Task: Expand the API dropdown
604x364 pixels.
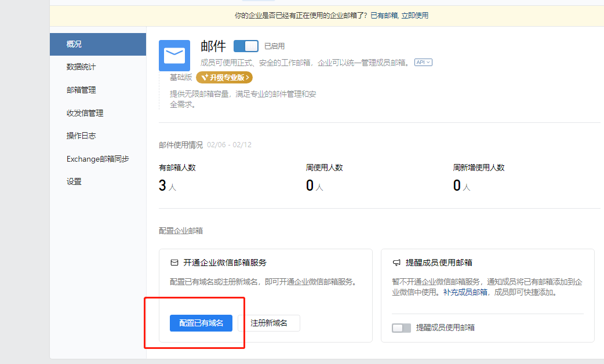Action: tap(422, 61)
